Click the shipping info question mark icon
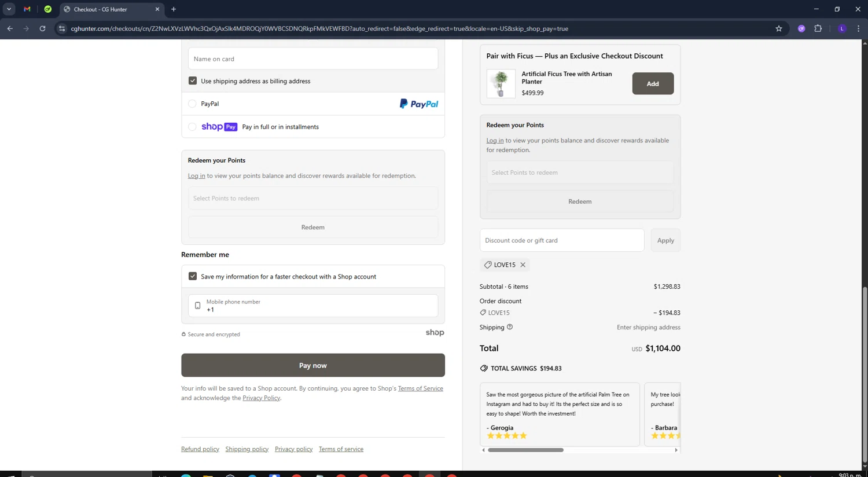Image resolution: width=868 pixels, height=477 pixels. click(x=510, y=327)
